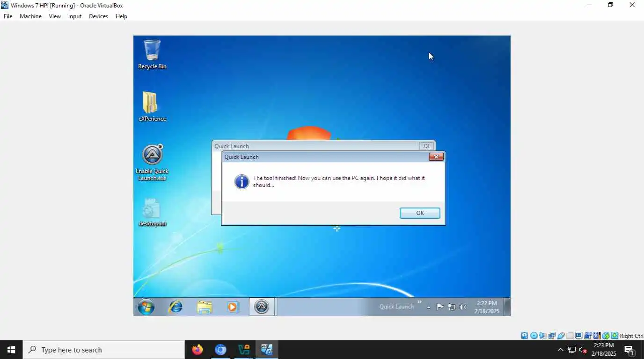644x359 pixels.
Task: Click the Windows 7 VM taskbar button
Action: pyautogui.click(x=267, y=350)
